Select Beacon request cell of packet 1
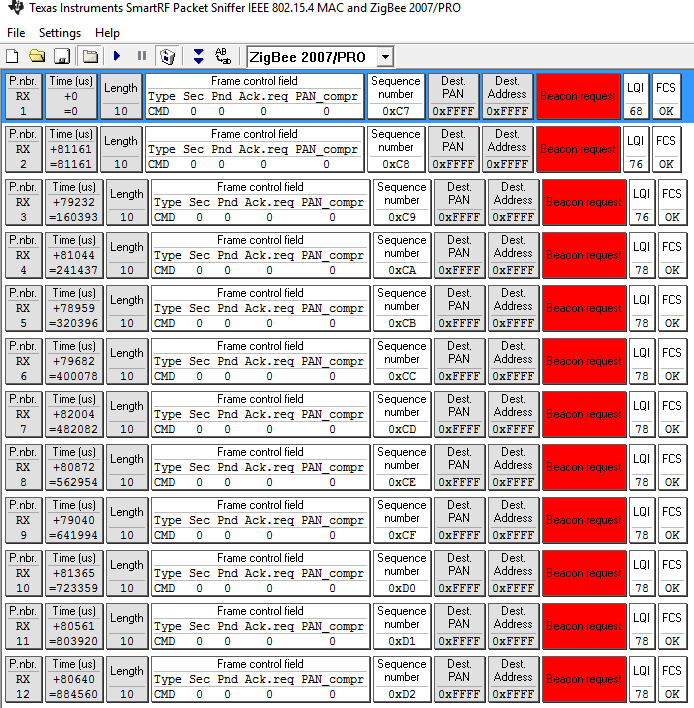 click(578, 96)
